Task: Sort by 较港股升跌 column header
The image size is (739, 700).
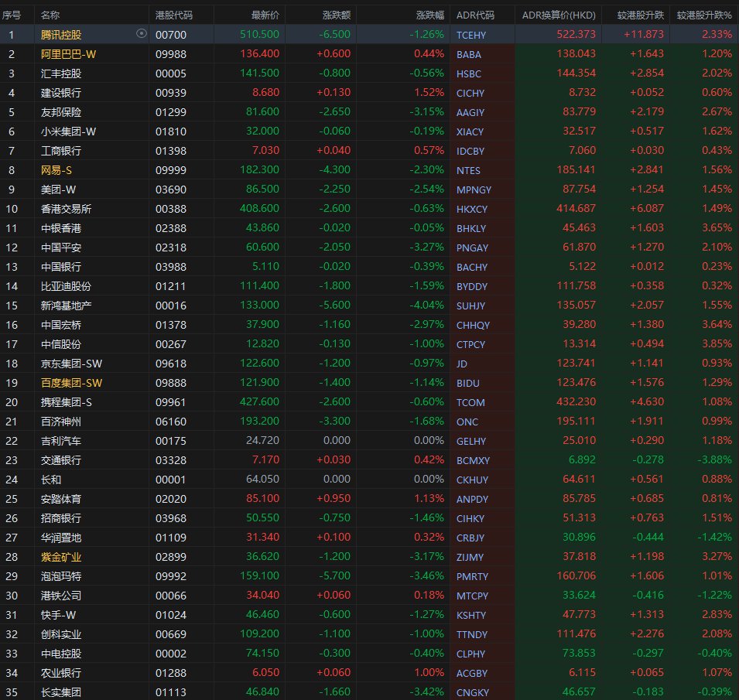Action: [641, 15]
